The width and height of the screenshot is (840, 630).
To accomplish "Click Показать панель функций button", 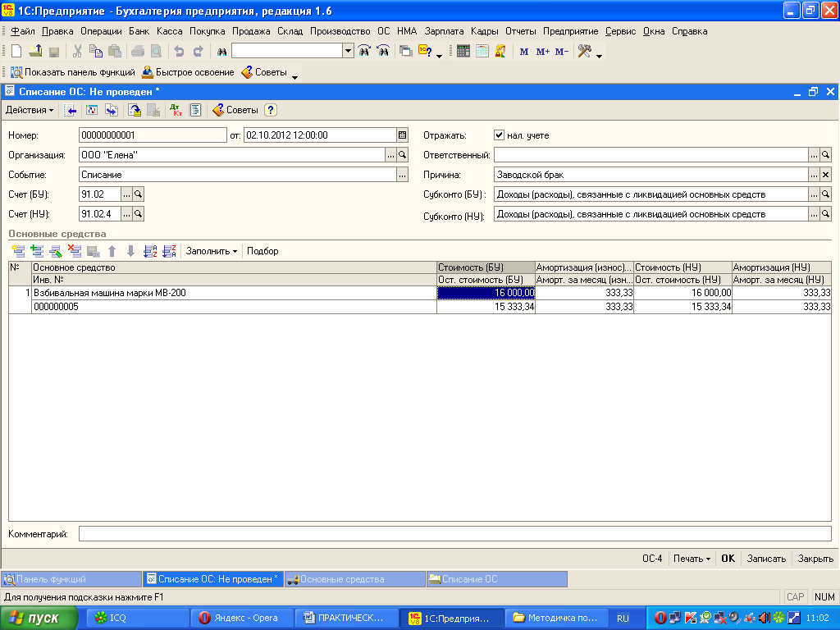I will 73,72.
